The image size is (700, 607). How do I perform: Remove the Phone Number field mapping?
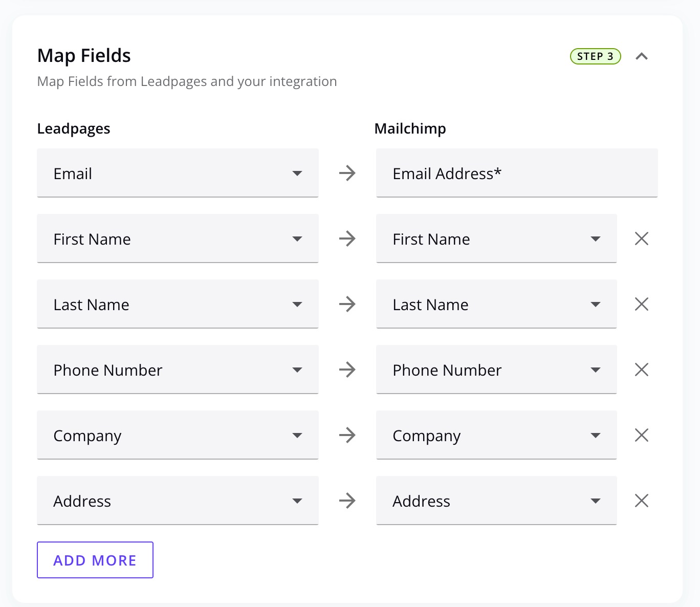641,370
